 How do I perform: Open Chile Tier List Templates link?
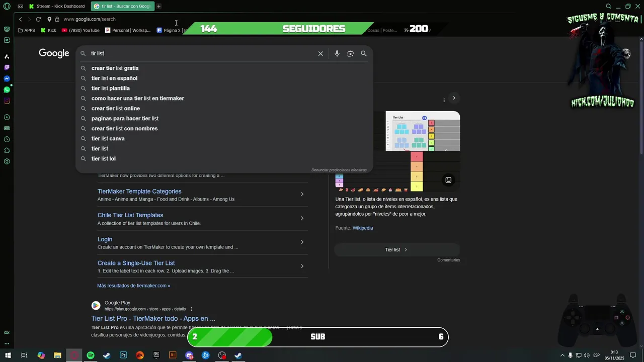(130, 215)
